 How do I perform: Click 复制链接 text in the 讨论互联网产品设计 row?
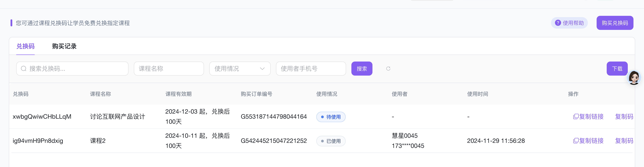pyautogui.click(x=591, y=116)
